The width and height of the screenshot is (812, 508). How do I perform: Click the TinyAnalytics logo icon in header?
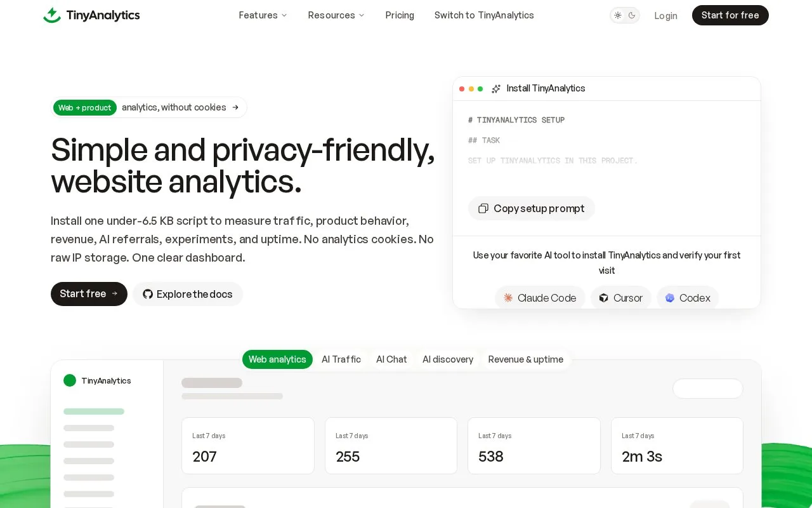[x=52, y=15]
